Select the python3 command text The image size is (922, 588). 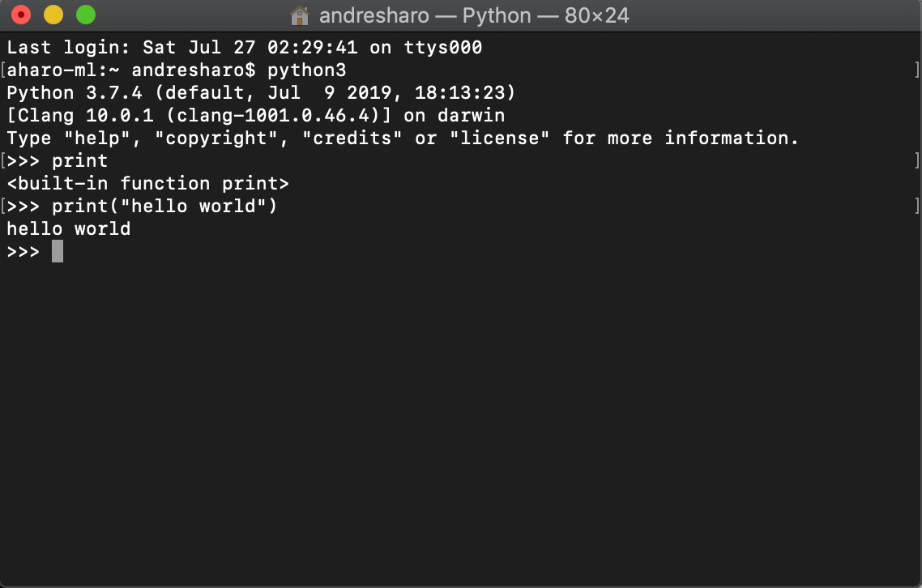click(305, 70)
